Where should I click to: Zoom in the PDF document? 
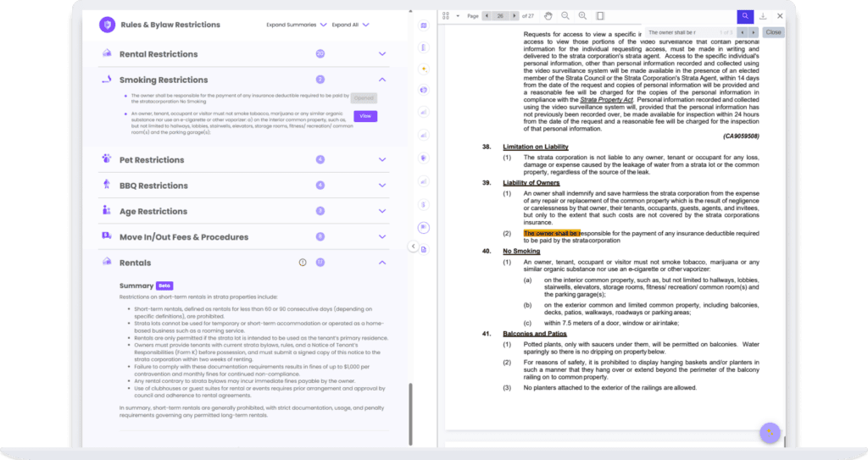pos(583,16)
